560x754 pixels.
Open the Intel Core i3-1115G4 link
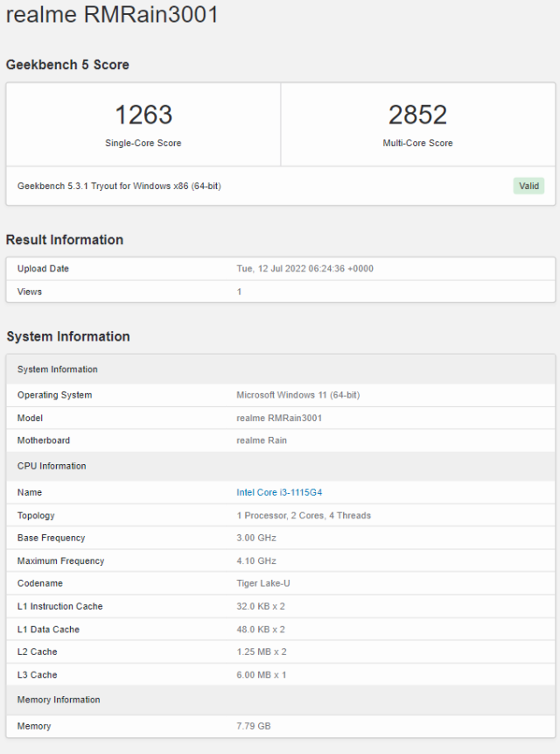point(285,492)
